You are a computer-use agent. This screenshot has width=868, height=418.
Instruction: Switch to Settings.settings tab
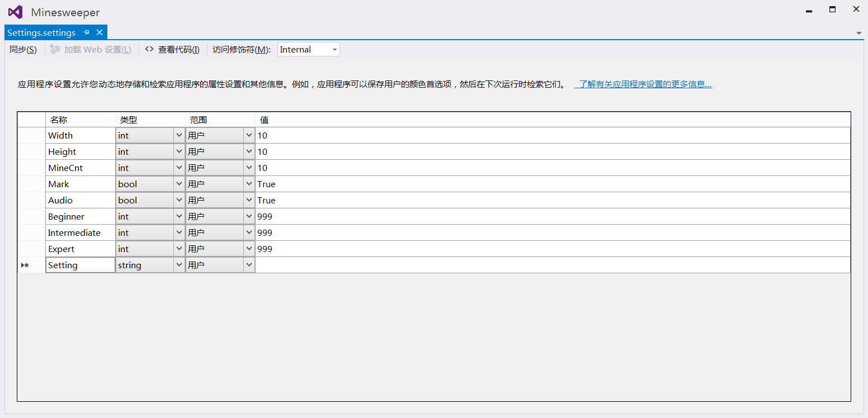[41, 32]
